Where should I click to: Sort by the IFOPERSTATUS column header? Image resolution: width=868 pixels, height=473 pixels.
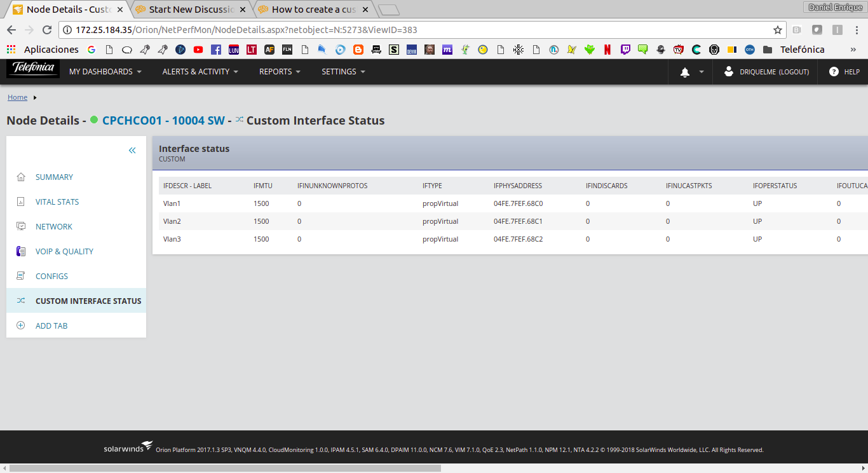pos(775,186)
